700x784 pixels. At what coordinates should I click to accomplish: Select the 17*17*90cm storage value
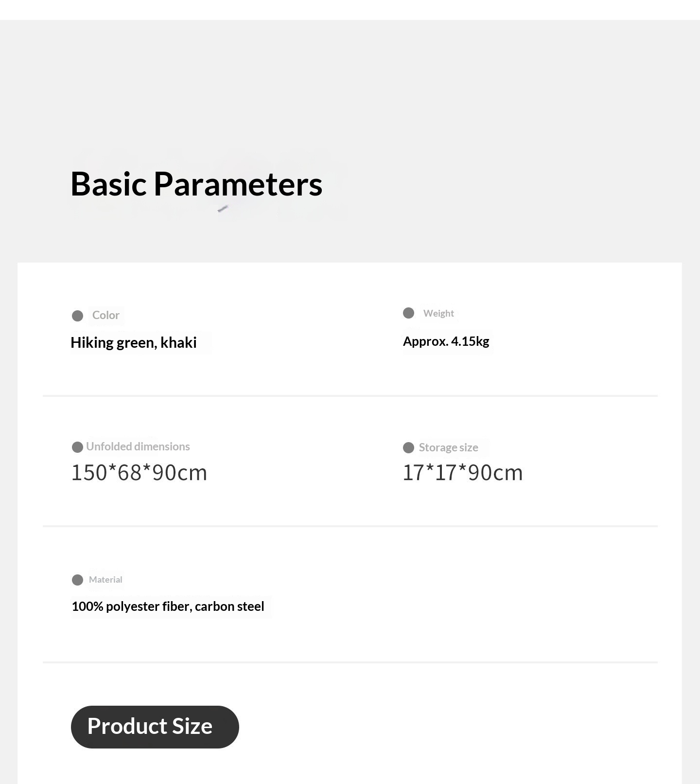(x=462, y=473)
